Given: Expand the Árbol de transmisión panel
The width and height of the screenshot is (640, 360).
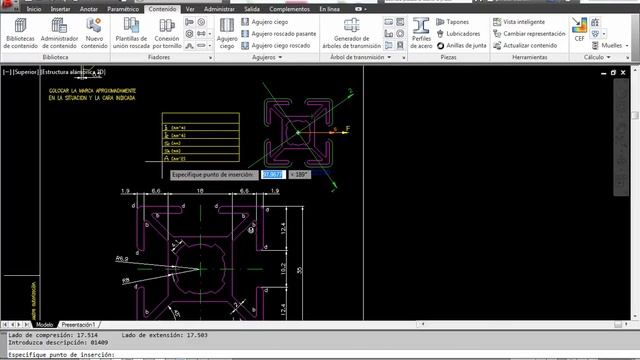Looking at the screenshot, I should coord(389,58).
